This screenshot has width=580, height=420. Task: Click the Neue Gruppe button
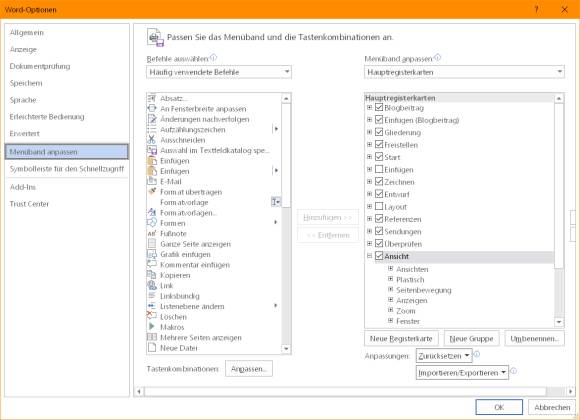[471, 339]
